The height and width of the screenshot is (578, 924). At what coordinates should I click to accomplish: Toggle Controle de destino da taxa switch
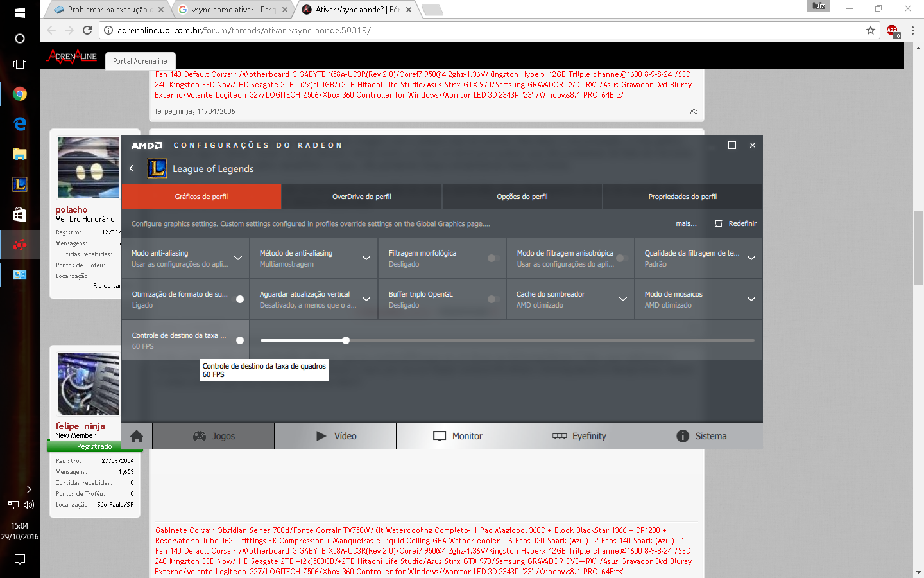click(239, 340)
